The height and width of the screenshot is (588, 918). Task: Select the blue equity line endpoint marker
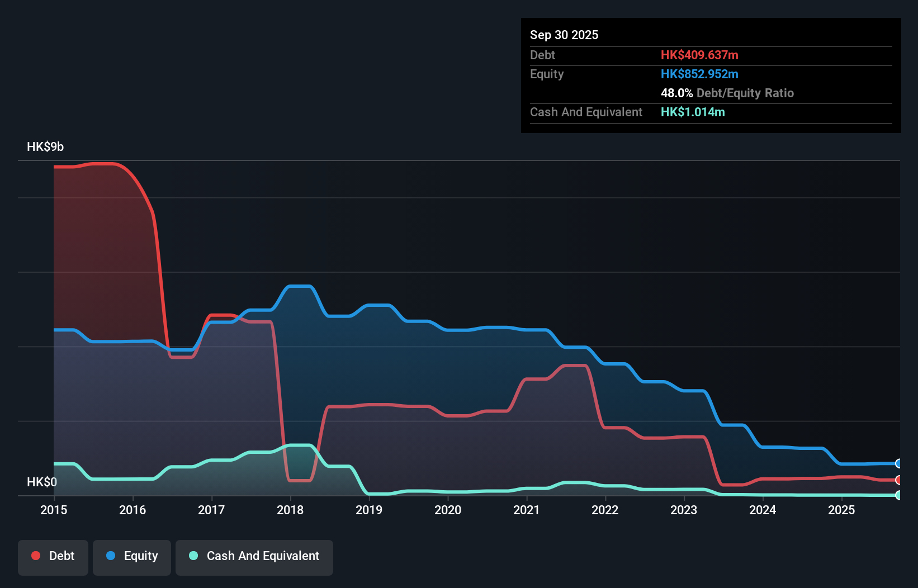pos(898,463)
